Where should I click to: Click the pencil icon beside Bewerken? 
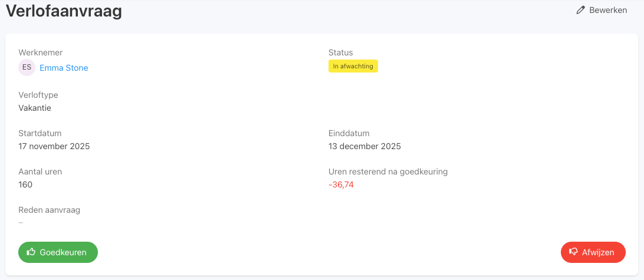[581, 10]
